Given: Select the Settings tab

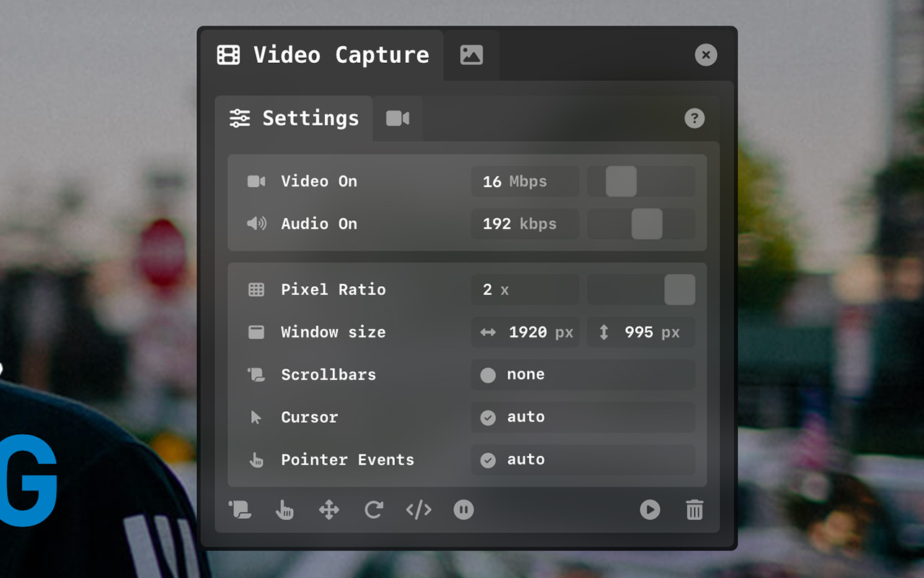Looking at the screenshot, I should click(x=294, y=118).
